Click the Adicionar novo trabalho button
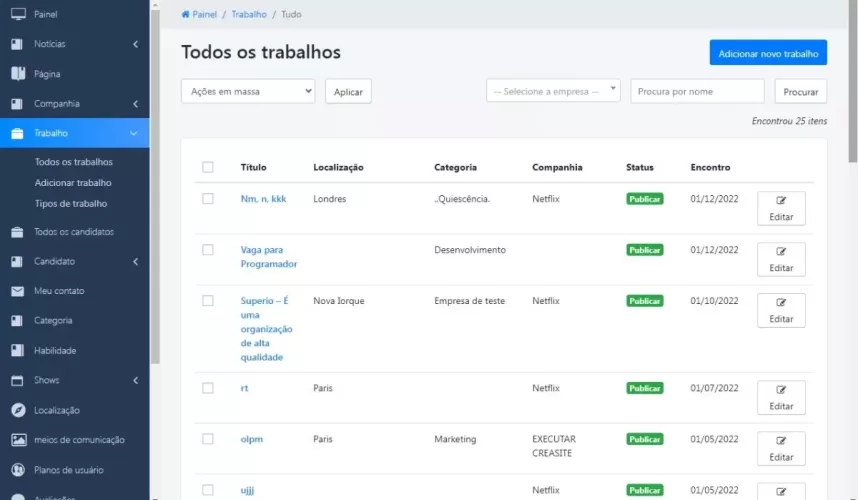 768,53
